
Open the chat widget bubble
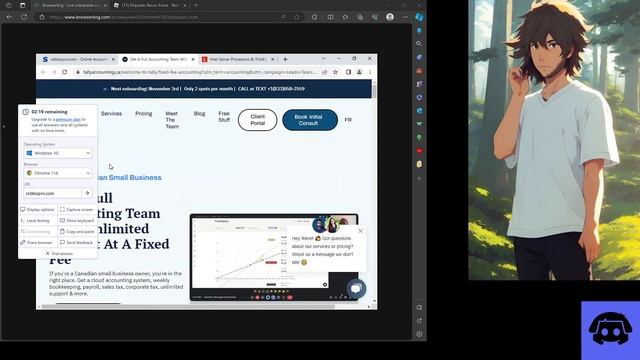[356, 289]
